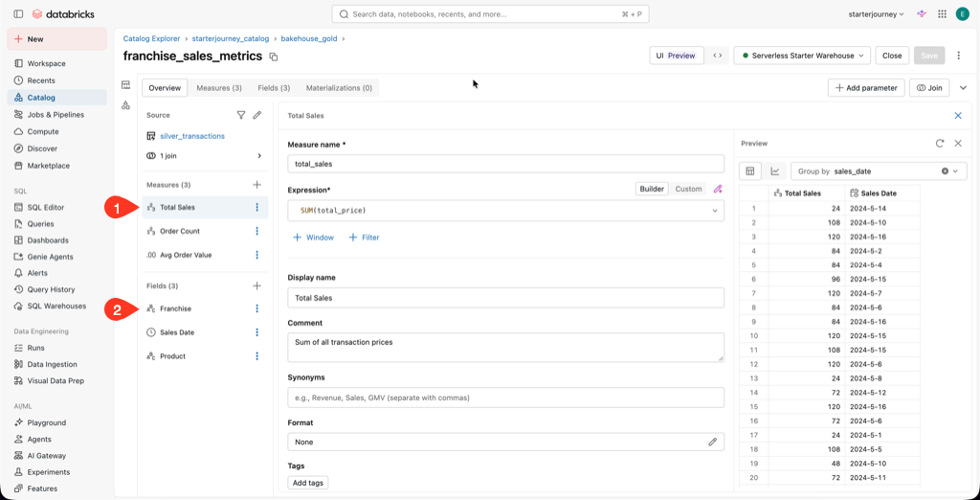
Task: Open Order Count measure options menu
Action: click(x=256, y=231)
